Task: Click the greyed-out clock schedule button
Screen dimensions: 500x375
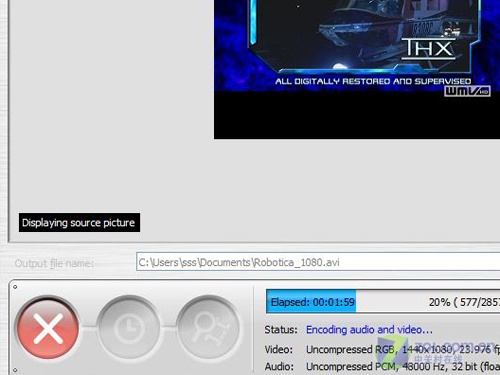Action: [x=129, y=328]
